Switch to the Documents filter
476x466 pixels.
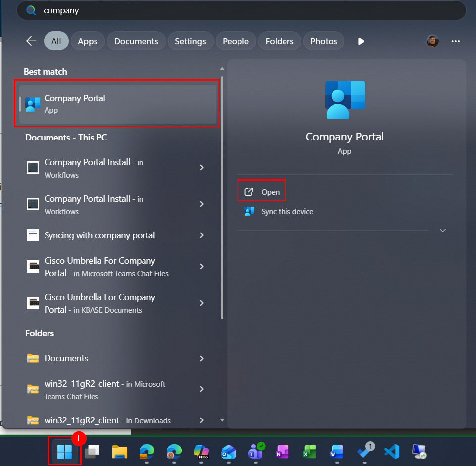(x=136, y=41)
